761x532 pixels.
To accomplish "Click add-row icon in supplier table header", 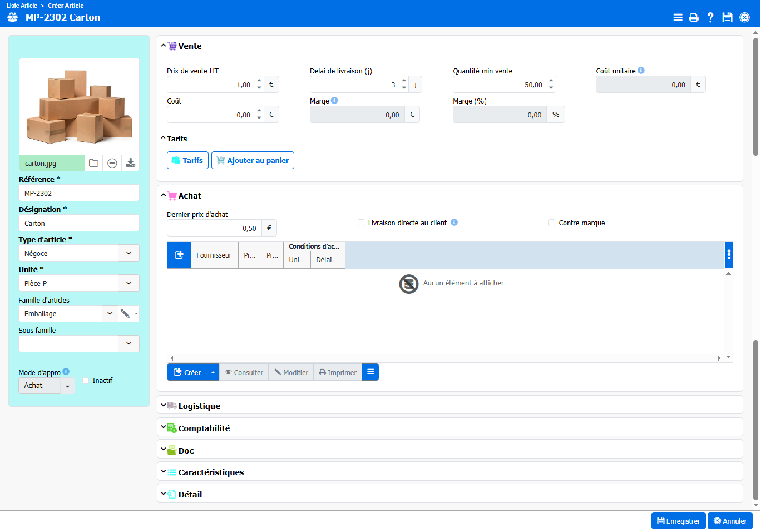I will (179, 255).
